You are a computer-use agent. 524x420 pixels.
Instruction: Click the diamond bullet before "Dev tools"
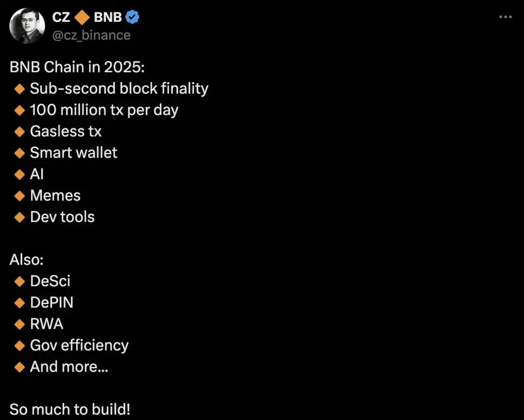[x=20, y=217]
